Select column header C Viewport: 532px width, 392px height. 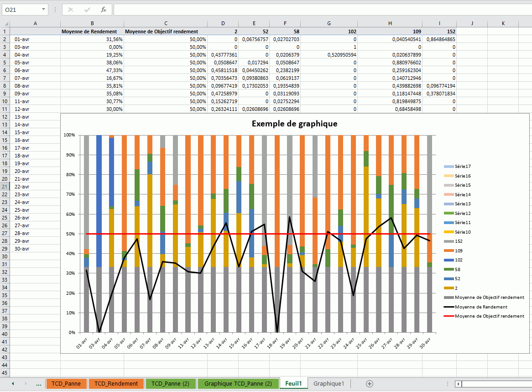(x=166, y=23)
